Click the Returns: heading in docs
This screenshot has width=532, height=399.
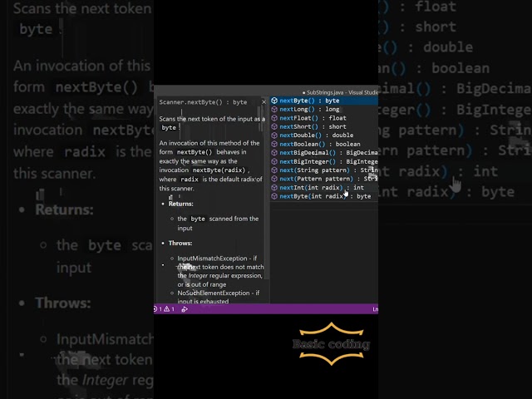click(181, 204)
